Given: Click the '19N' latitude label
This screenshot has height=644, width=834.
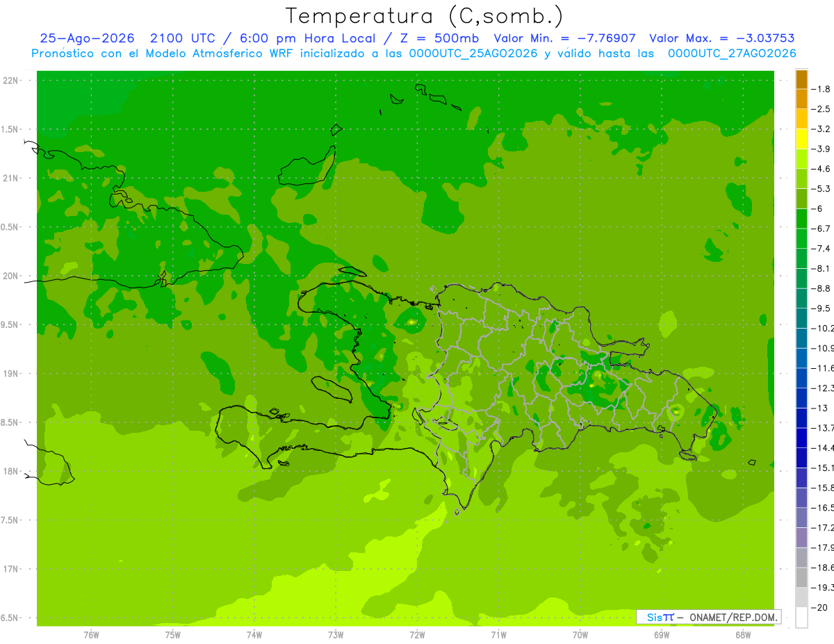Looking at the screenshot, I should click(12, 374).
